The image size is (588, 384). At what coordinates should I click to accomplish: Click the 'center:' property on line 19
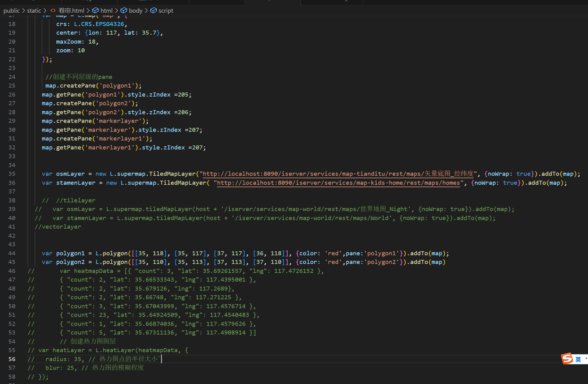pyautogui.click(x=68, y=33)
